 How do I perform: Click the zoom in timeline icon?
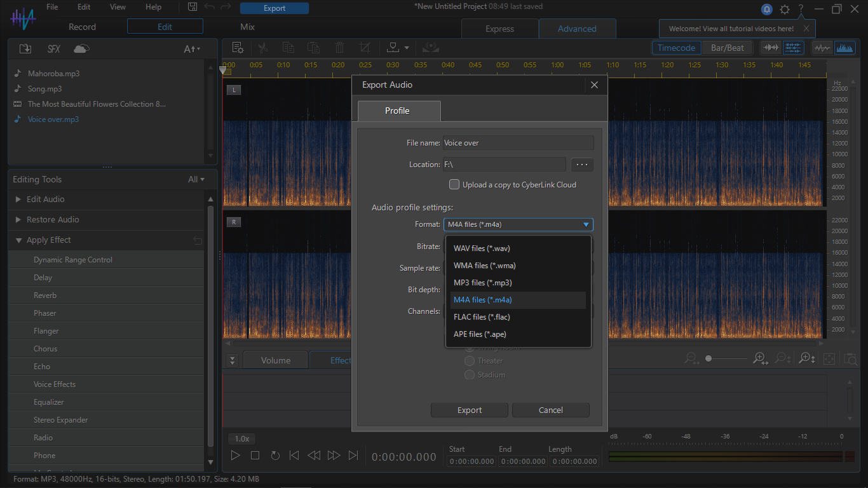point(760,359)
